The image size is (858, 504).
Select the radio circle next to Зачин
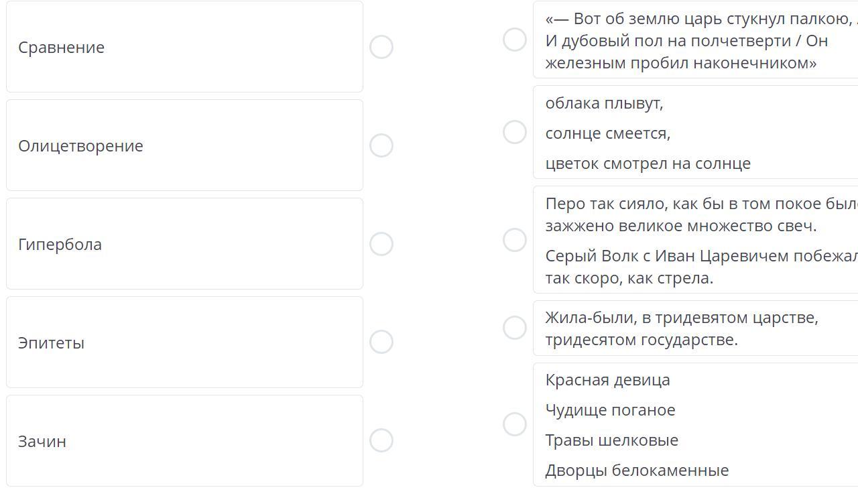pos(381,440)
